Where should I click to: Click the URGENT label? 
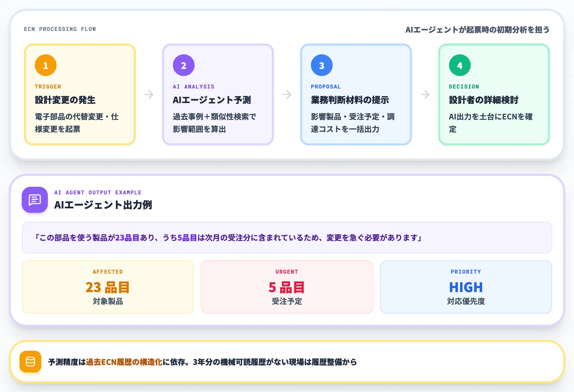287,272
